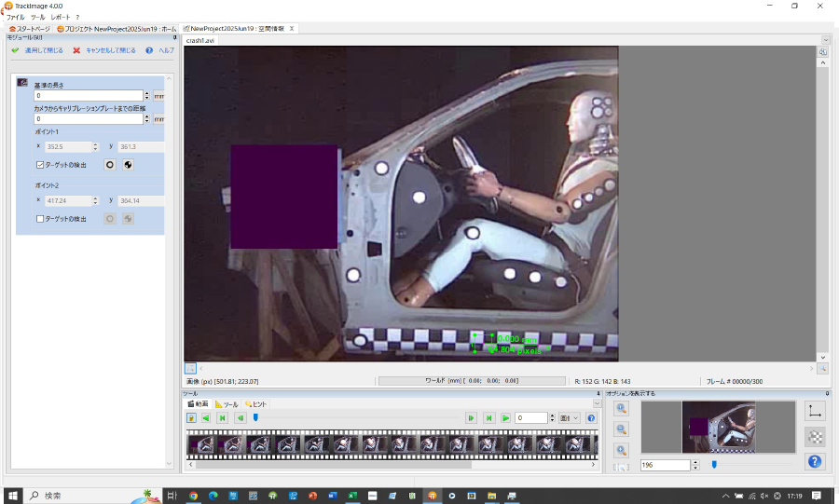Expand the dropdown arrow at the tab bar's right

coord(826,40)
